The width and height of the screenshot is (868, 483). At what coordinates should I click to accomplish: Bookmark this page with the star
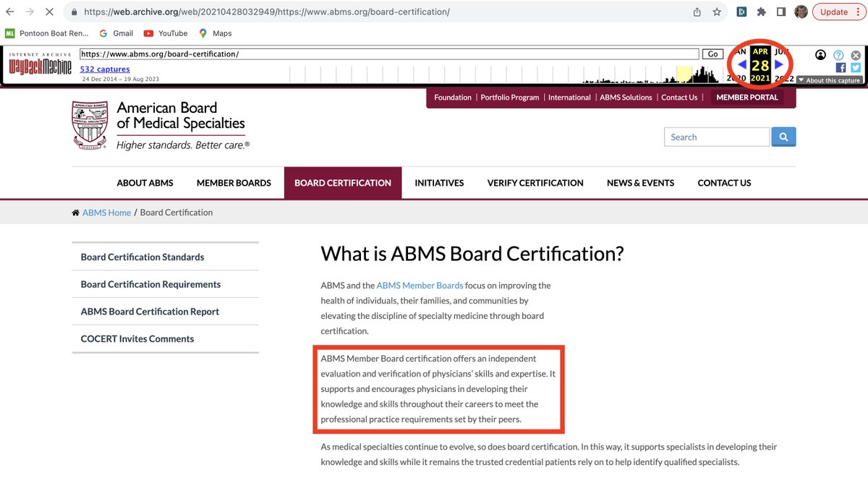[x=717, y=12]
